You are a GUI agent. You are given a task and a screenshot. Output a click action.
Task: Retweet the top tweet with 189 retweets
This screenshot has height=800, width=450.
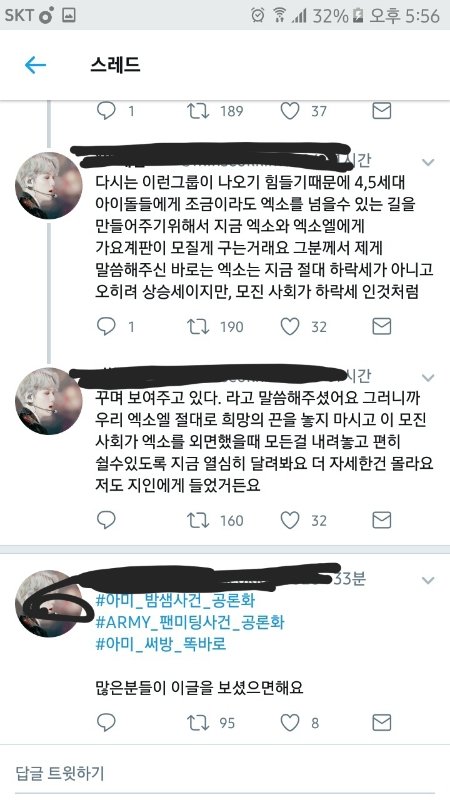[198, 111]
